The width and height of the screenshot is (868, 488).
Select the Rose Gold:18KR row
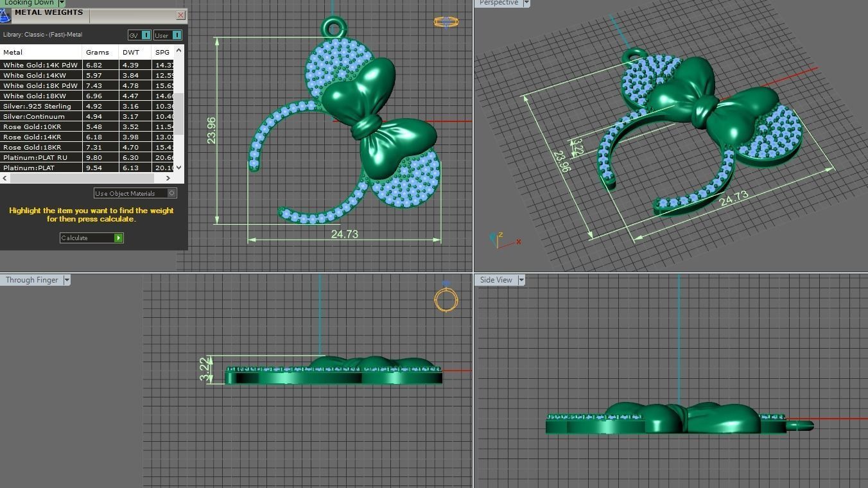click(87, 147)
